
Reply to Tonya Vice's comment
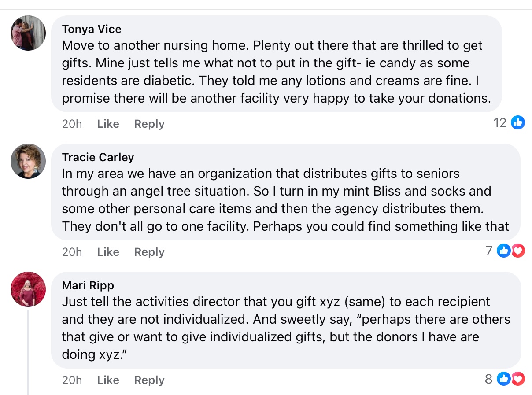[x=149, y=124]
